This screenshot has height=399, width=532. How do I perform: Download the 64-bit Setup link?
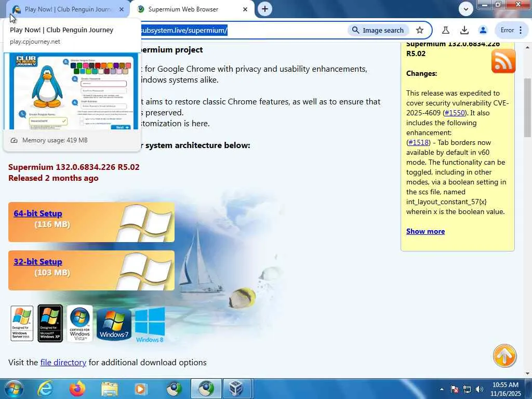pos(38,214)
